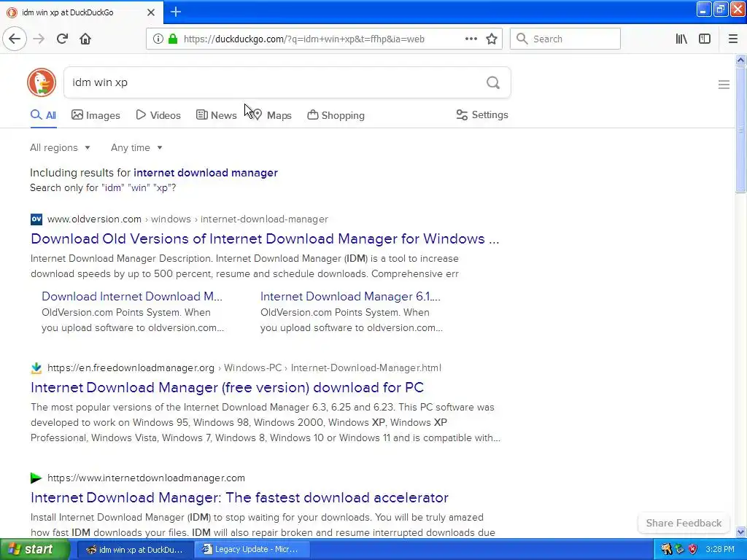The width and height of the screenshot is (747, 560).
Task: Open the Firefox library icon
Action: (681, 39)
